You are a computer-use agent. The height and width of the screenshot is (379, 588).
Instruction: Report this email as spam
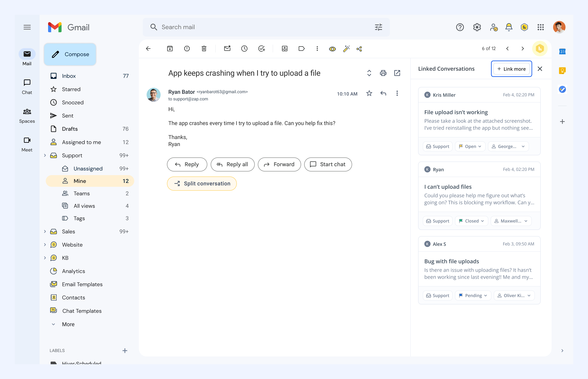tap(187, 49)
